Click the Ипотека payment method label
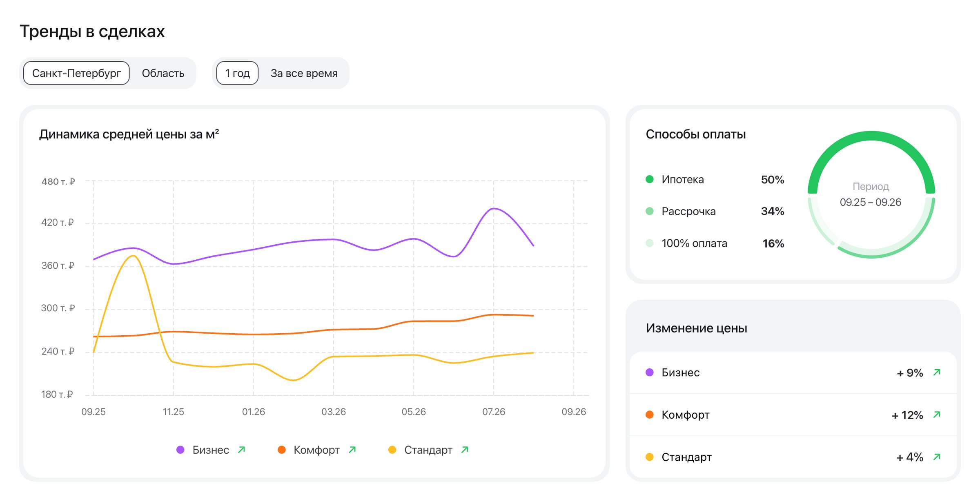Viewport: 980px width, 504px height. tap(683, 179)
